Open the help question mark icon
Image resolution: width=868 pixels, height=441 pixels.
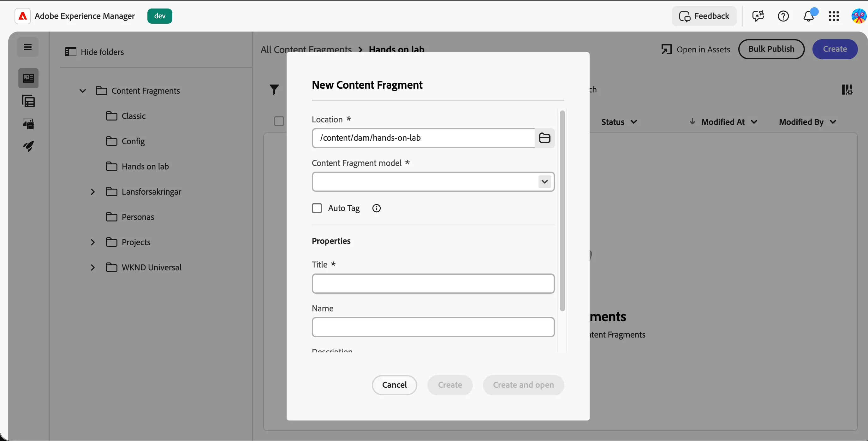pos(783,16)
